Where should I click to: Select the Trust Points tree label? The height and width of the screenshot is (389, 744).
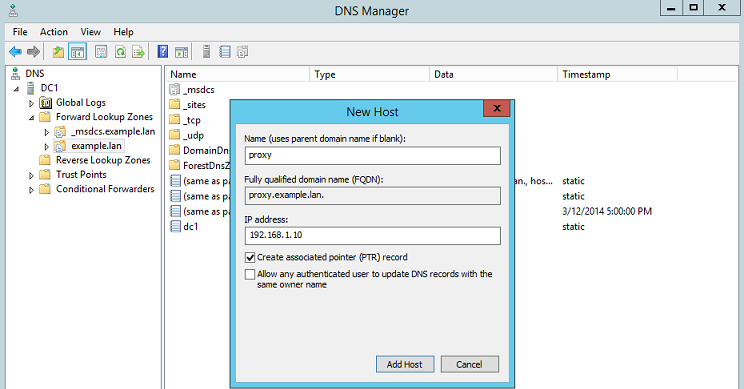point(81,175)
